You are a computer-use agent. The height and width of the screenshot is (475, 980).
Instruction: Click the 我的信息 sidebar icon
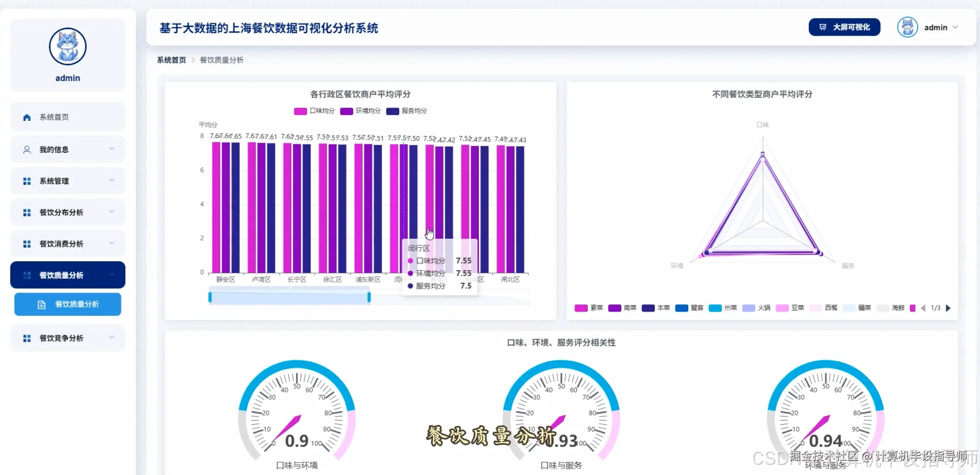pos(26,149)
